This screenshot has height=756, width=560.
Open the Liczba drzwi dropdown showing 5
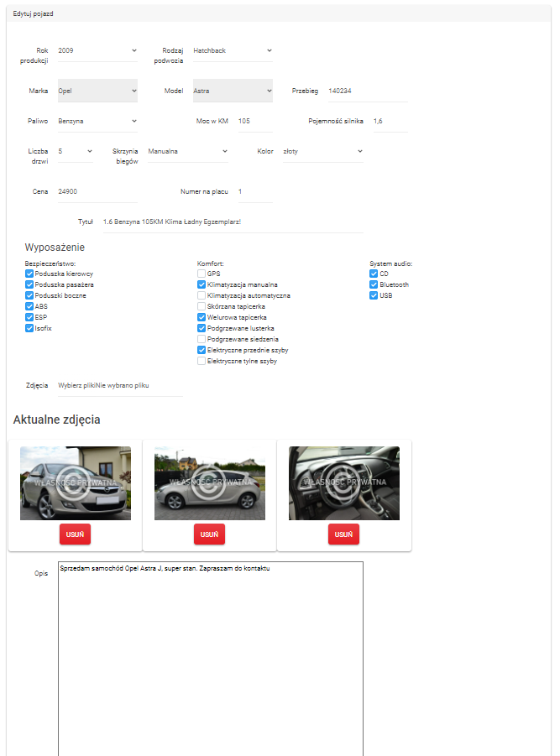click(x=76, y=151)
